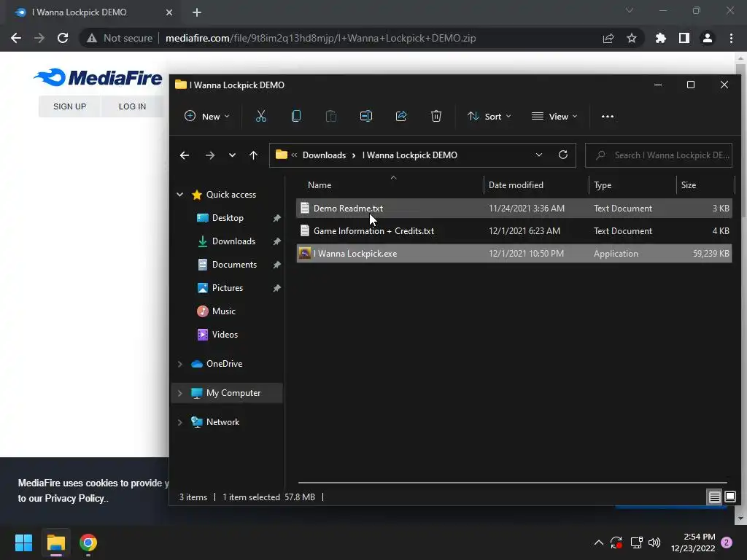Expand address bar history dropdown
Viewport: 747px width, 560px height.
539,155
